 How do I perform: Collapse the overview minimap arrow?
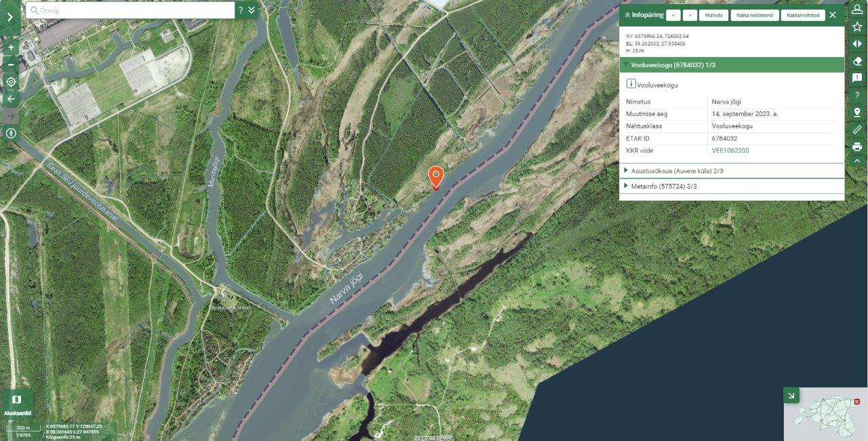point(791,395)
